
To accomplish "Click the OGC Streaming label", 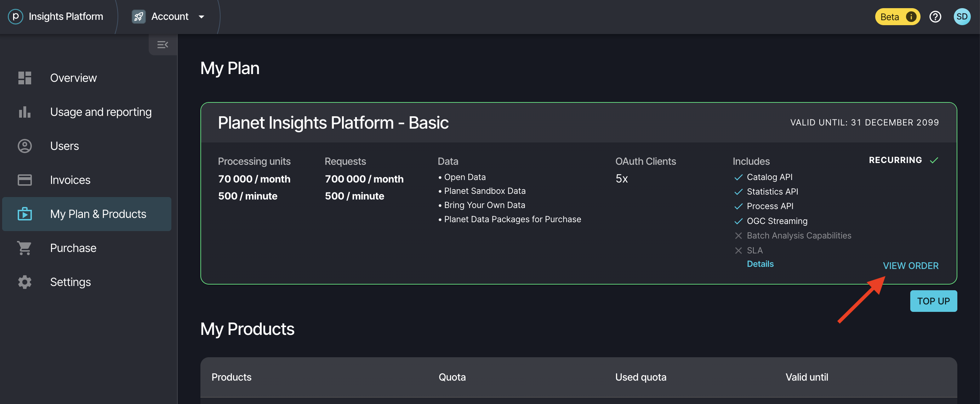I will coord(777,221).
